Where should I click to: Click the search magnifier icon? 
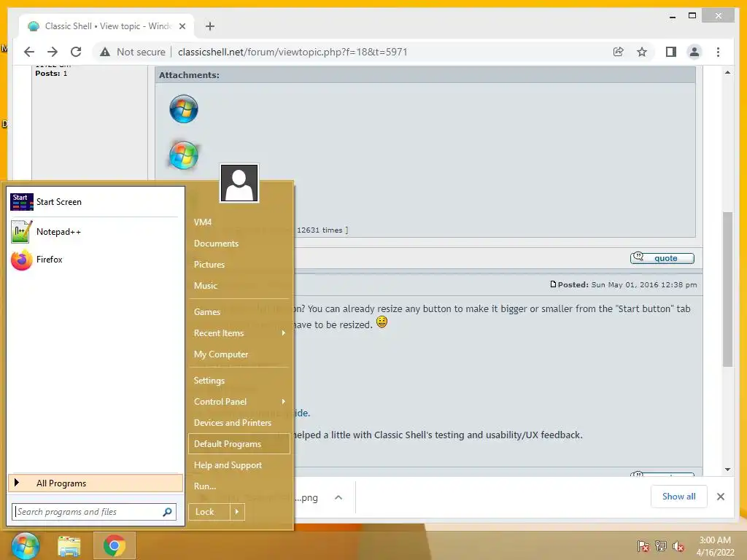[x=167, y=512]
